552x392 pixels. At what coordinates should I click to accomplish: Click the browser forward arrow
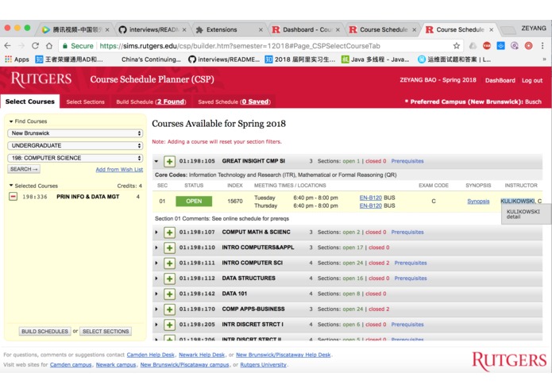click(21, 46)
